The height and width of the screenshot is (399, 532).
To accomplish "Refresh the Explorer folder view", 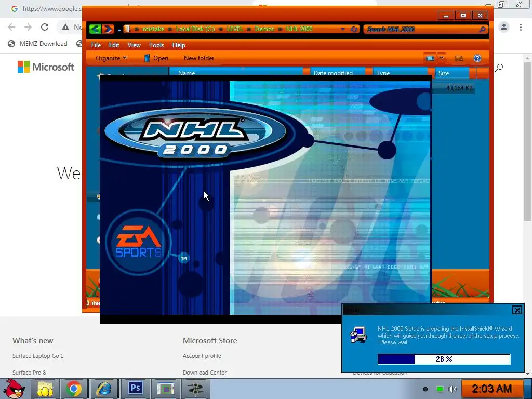I will point(354,30).
